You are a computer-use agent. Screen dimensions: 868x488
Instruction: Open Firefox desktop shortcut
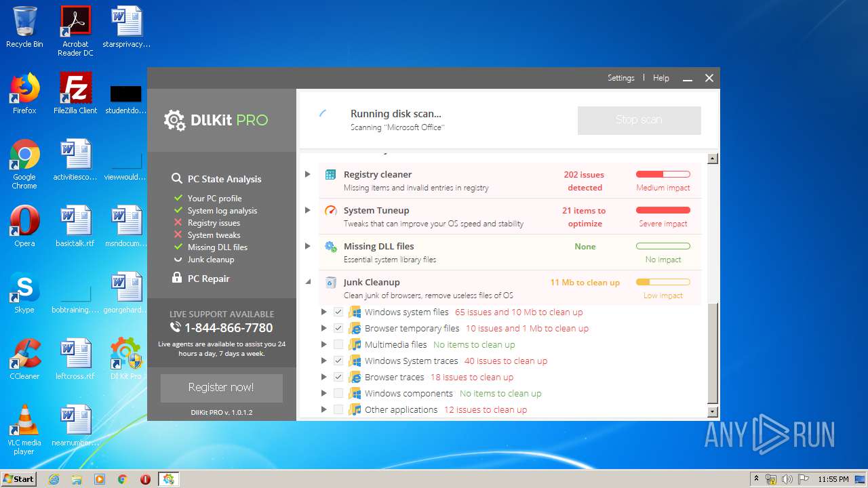click(24, 94)
